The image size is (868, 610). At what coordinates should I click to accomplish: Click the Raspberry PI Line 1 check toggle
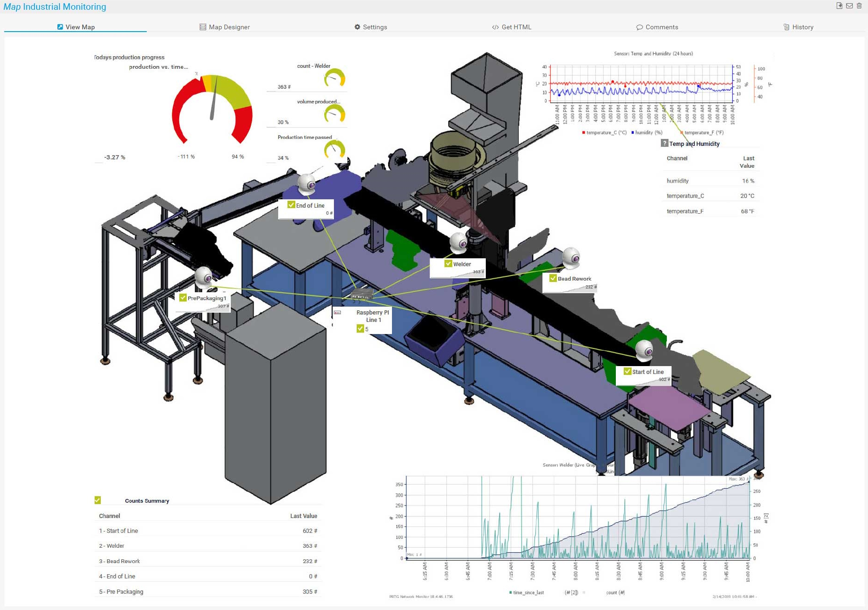point(360,328)
